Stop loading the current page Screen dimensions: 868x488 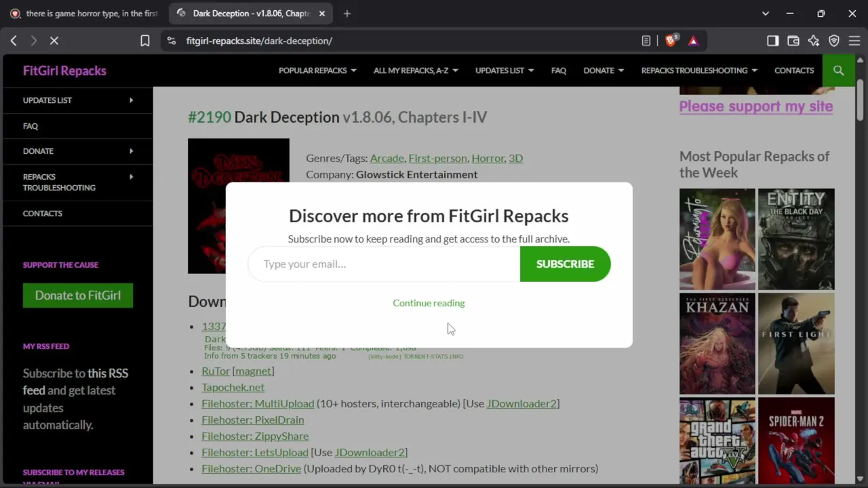coord(54,41)
